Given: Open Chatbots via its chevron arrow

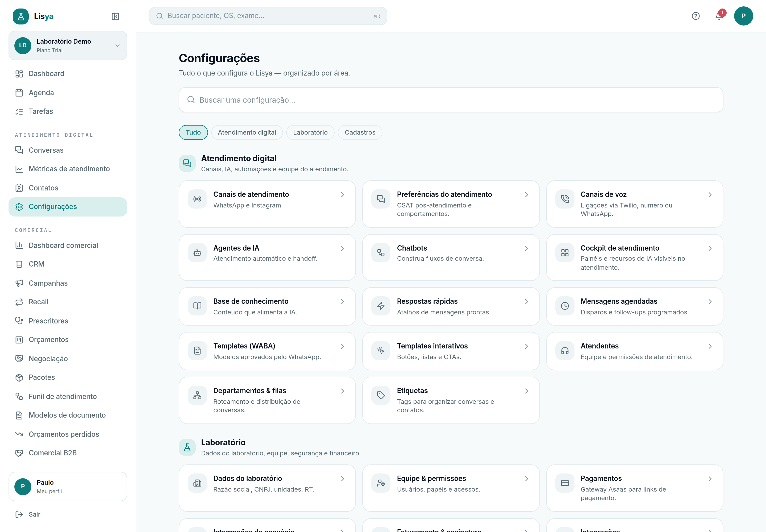Looking at the screenshot, I should 526,248.
